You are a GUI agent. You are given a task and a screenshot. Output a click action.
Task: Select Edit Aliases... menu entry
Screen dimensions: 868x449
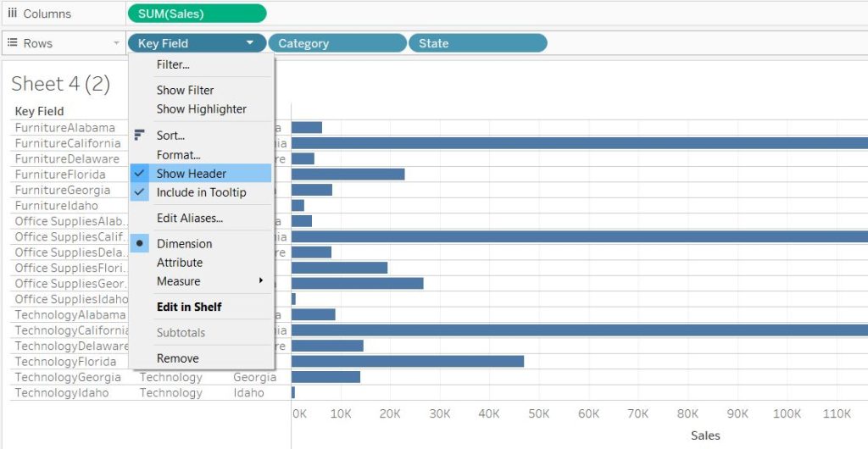[190, 219]
